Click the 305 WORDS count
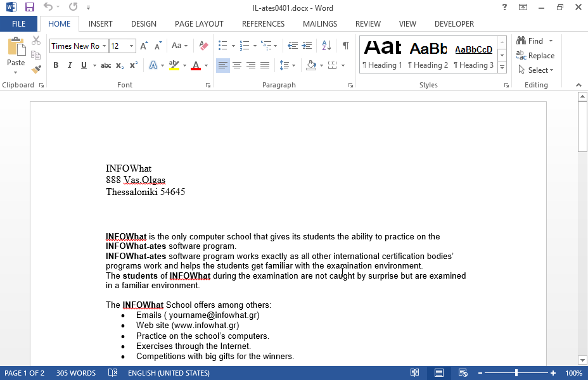The image size is (588, 380). (x=76, y=373)
